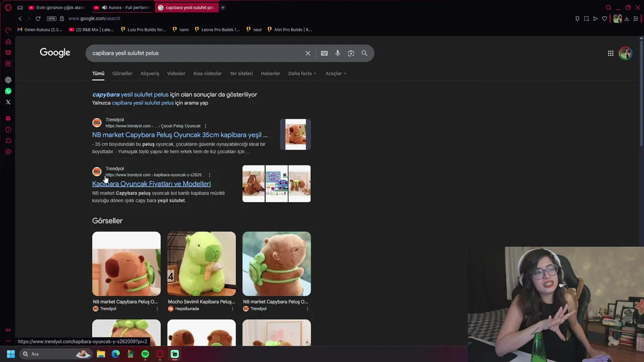Viewport: 644px width, 362px height.
Task: Open the Opera main menu logo
Action: coord(8,8)
